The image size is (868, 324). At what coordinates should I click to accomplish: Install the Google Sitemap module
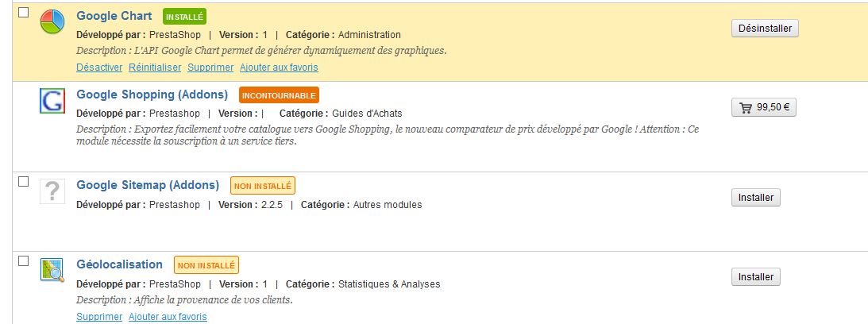click(755, 197)
